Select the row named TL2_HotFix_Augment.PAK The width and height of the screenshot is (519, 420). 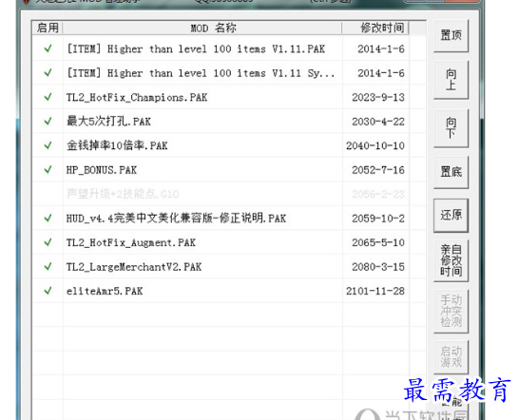131,242
